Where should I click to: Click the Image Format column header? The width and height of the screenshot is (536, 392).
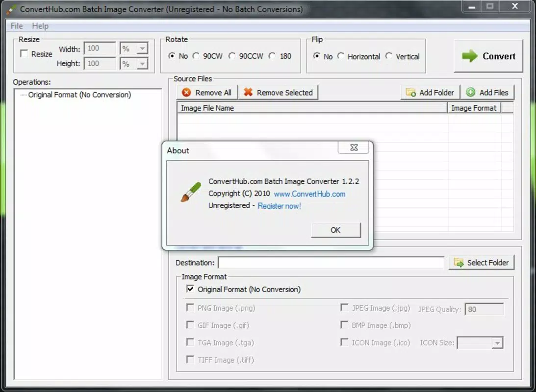pyautogui.click(x=474, y=108)
